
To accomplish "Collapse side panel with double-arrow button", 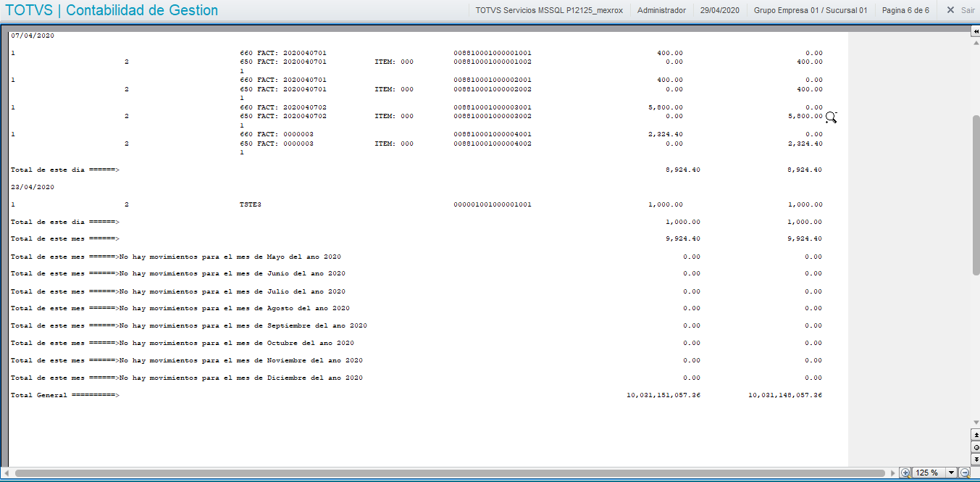I will point(975,32).
